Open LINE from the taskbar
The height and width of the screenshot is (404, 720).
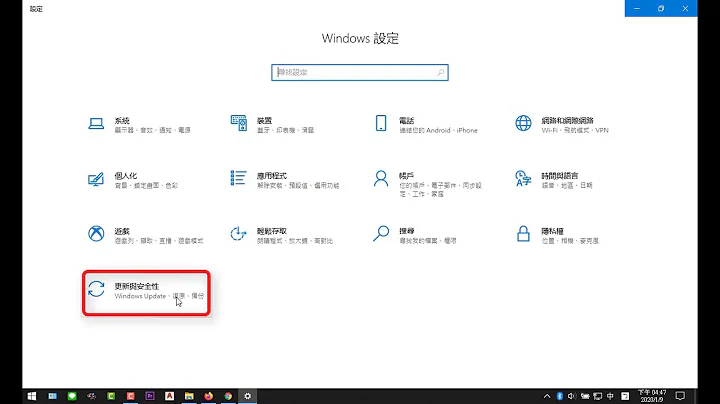coord(72,396)
